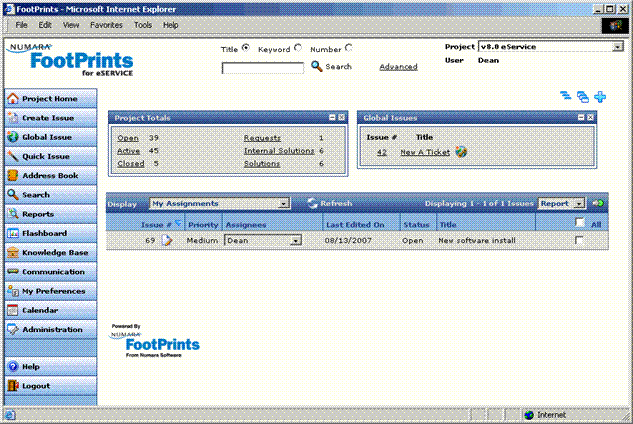633x424 pixels.
Task: Close the Project Totals panel
Action: point(342,118)
